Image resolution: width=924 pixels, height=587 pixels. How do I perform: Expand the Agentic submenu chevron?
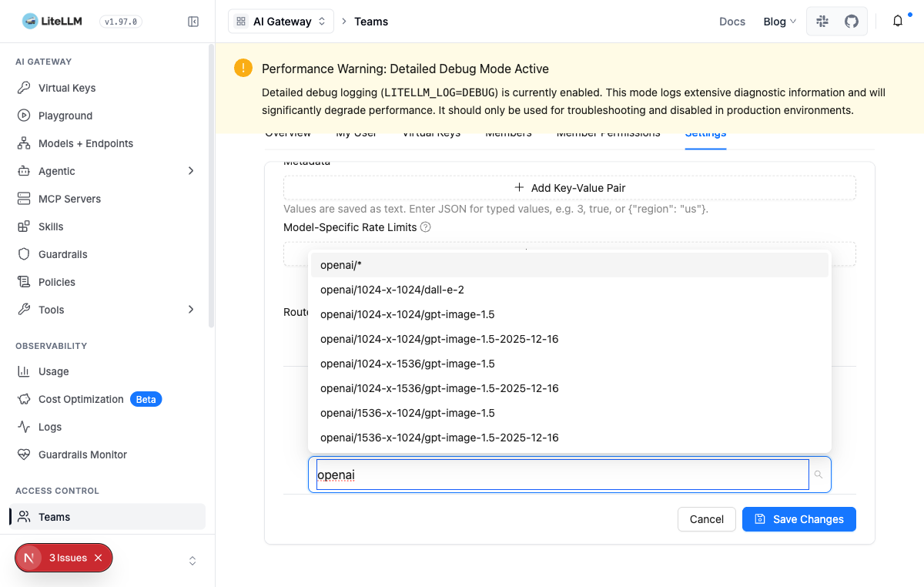click(x=191, y=171)
